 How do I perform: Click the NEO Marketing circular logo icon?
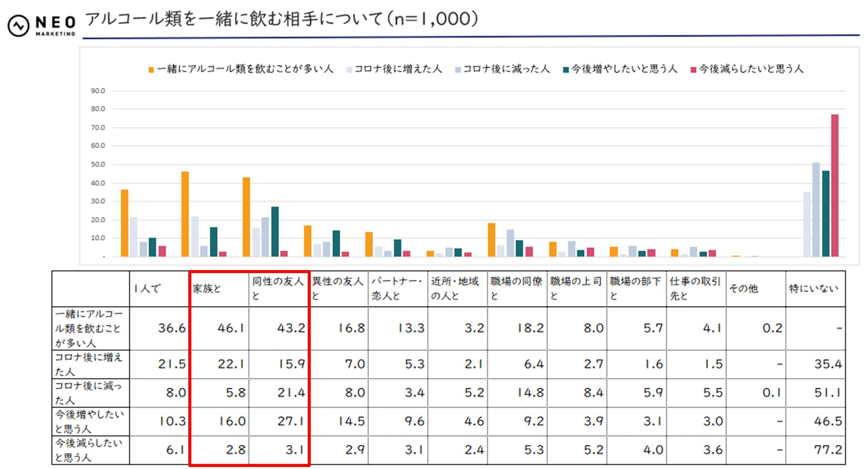pos(18,26)
